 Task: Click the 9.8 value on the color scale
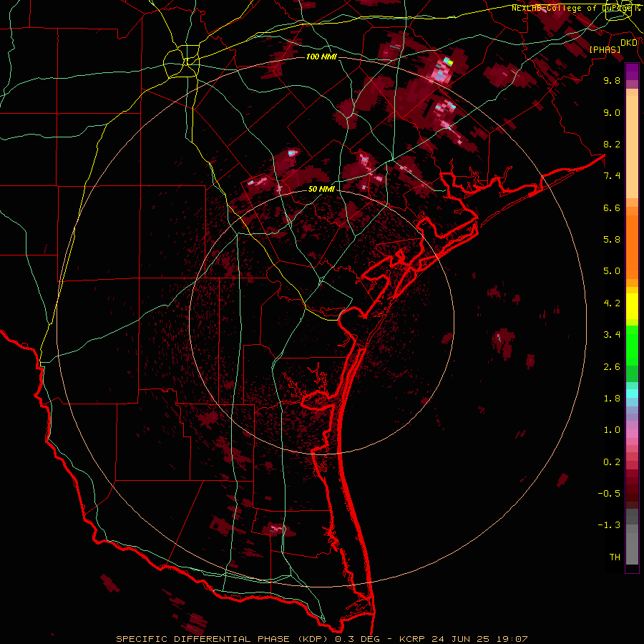(x=612, y=80)
